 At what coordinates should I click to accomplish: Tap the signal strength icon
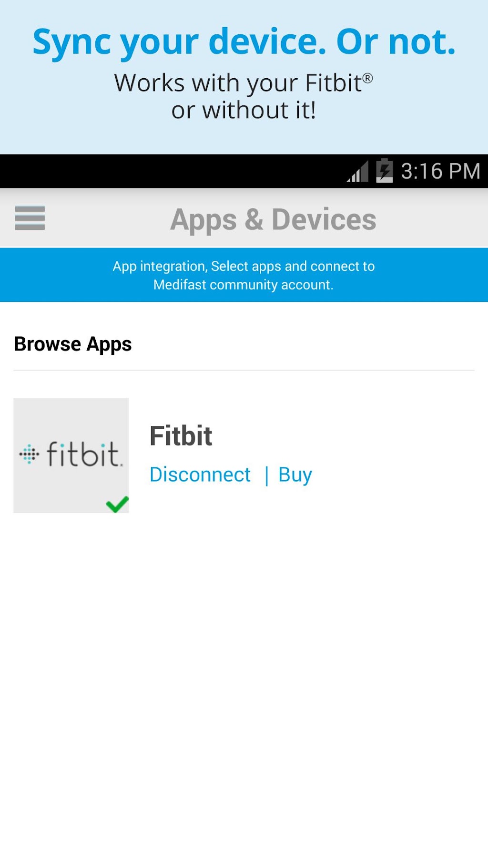pos(358,171)
